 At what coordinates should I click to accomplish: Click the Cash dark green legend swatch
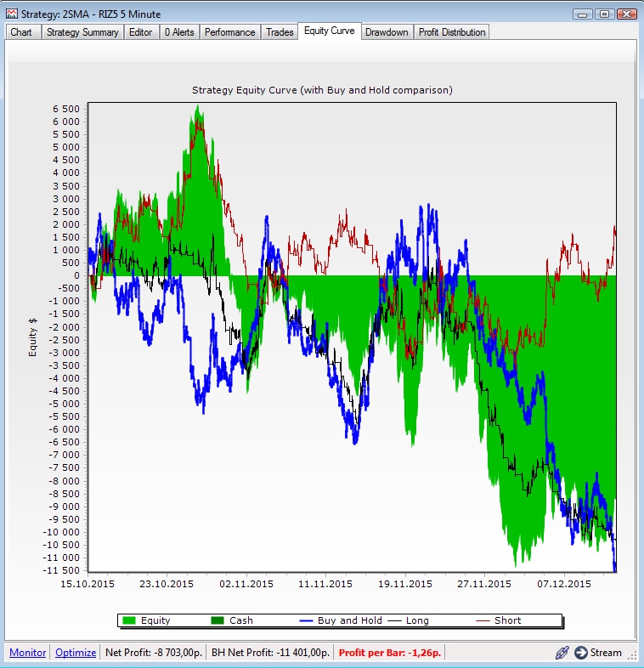217,620
